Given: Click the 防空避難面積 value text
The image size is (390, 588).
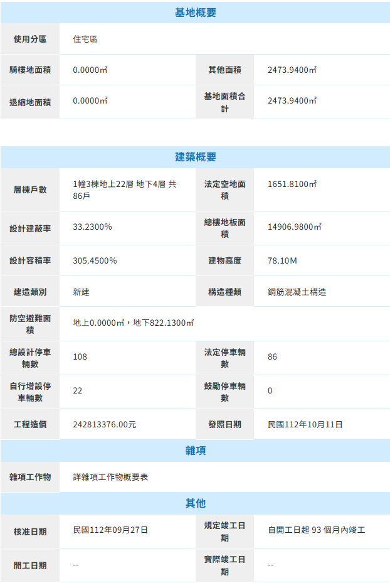Looking at the screenshot, I should [134, 323].
